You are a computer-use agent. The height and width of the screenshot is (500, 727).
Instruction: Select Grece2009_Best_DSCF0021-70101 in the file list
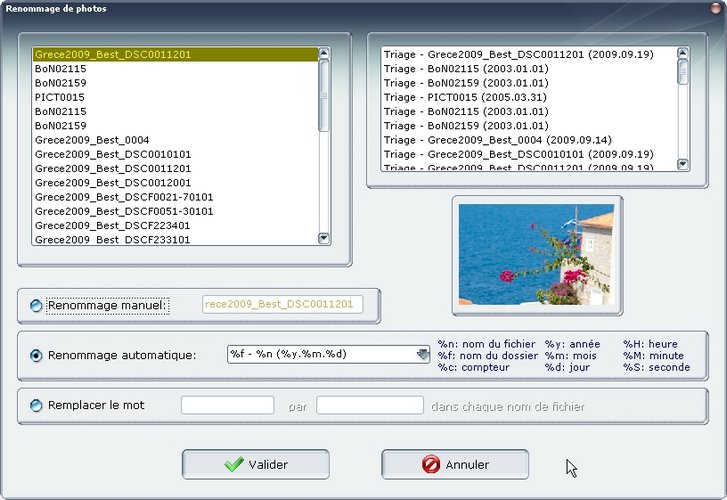(x=124, y=197)
